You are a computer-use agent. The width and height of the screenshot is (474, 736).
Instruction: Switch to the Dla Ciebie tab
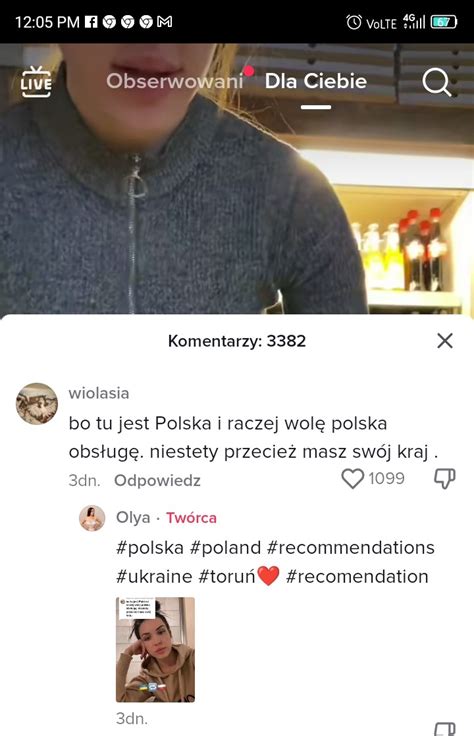tap(316, 81)
